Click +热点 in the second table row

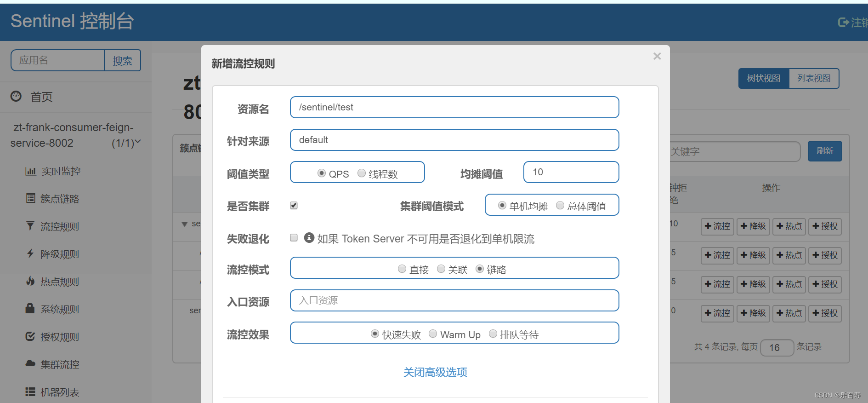pos(789,255)
